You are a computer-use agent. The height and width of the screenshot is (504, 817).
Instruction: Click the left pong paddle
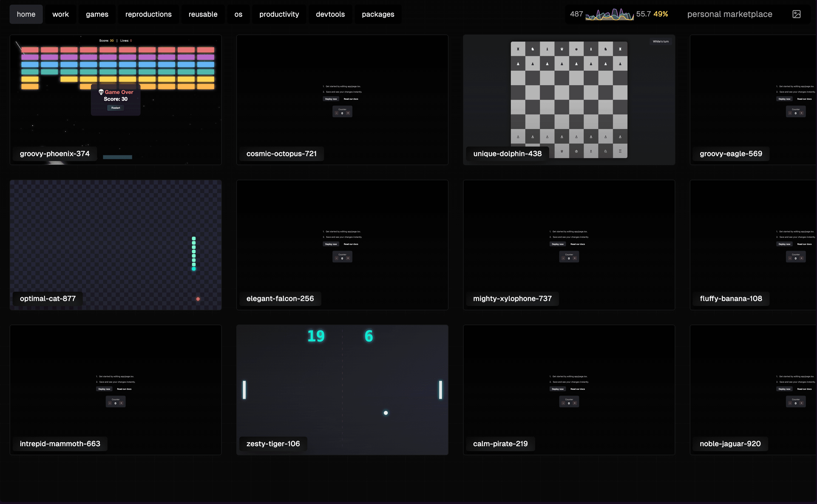pyautogui.click(x=244, y=390)
